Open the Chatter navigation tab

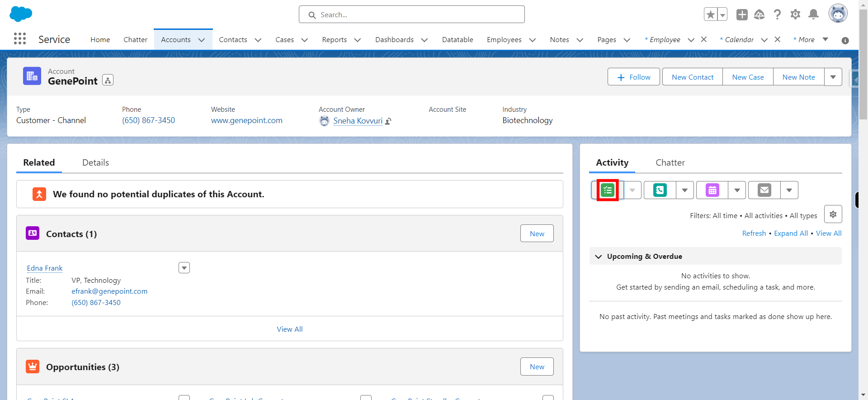click(136, 40)
